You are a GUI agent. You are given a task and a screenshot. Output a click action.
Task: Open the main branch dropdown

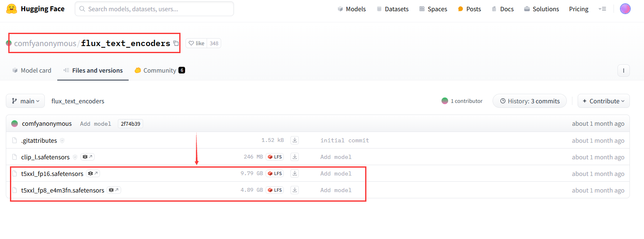[25, 101]
